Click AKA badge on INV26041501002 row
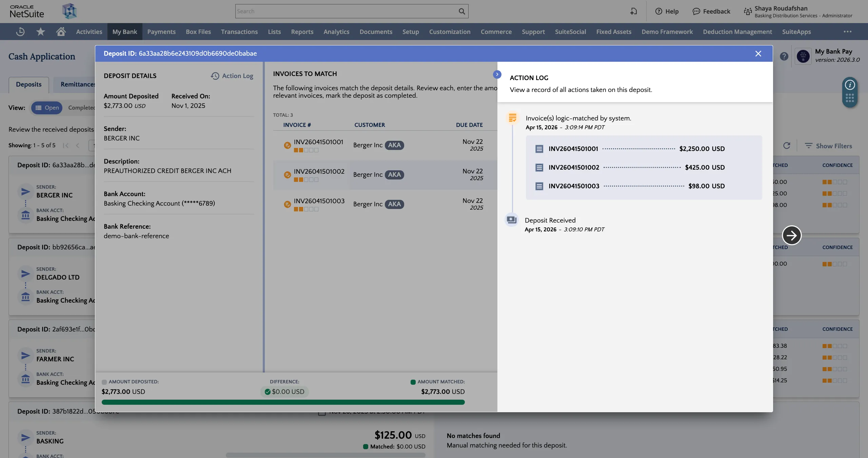The width and height of the screenshot is (868, 458). (394, 175)
